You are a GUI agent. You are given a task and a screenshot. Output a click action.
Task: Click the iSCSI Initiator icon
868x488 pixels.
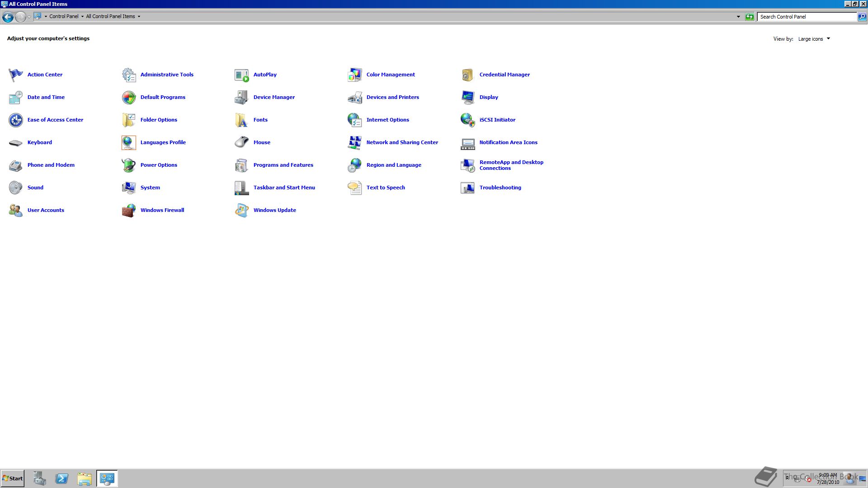click(468, 120)
